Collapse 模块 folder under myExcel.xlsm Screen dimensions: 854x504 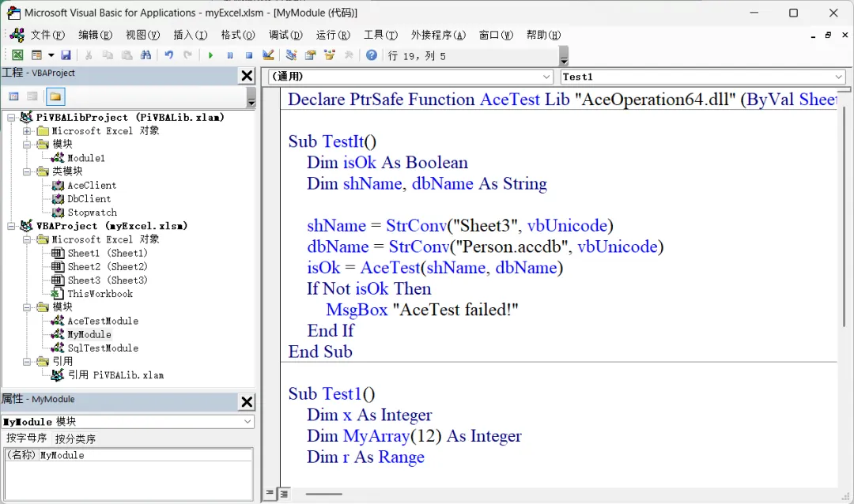(x=27, y=307)
